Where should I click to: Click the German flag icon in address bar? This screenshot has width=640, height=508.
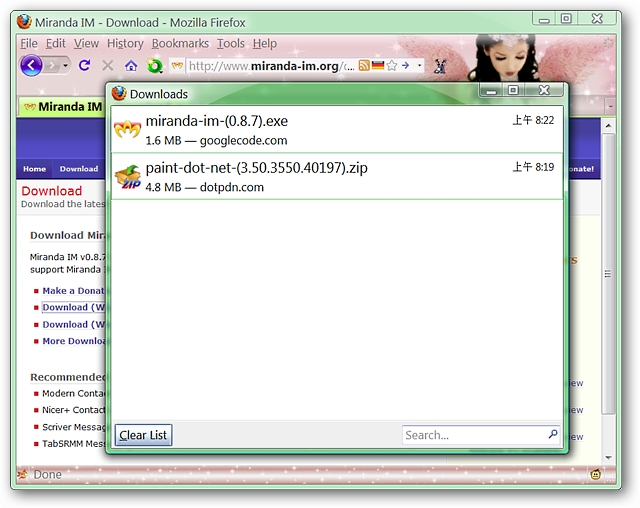click(x=378, y=65)
